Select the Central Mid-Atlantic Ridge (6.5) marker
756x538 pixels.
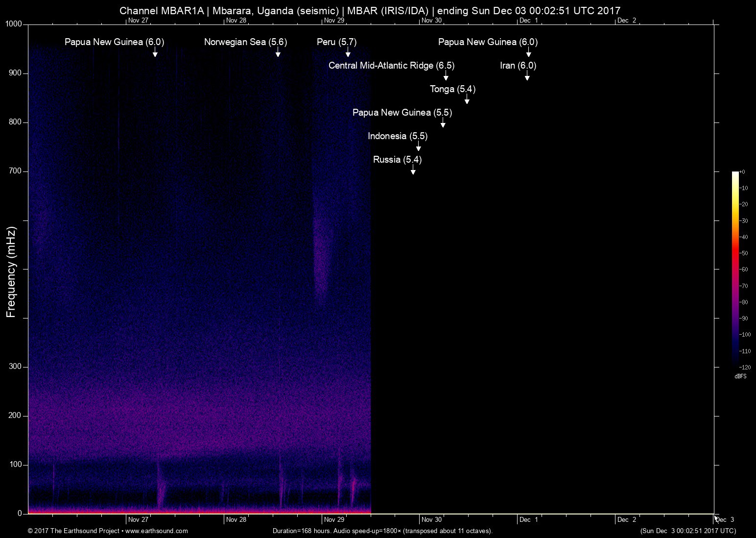446,77
